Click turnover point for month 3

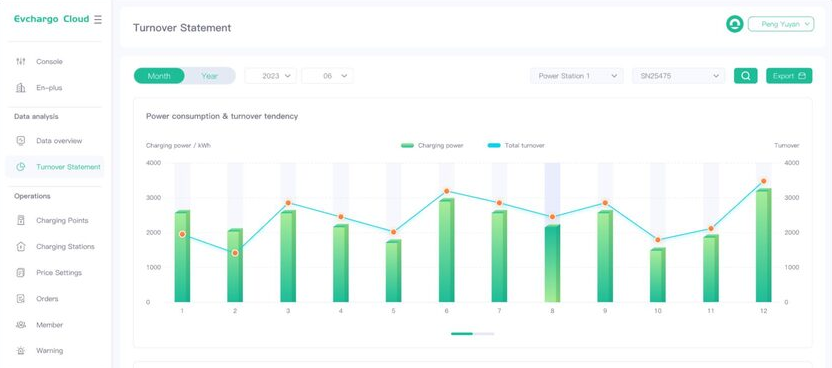(288, 203)
